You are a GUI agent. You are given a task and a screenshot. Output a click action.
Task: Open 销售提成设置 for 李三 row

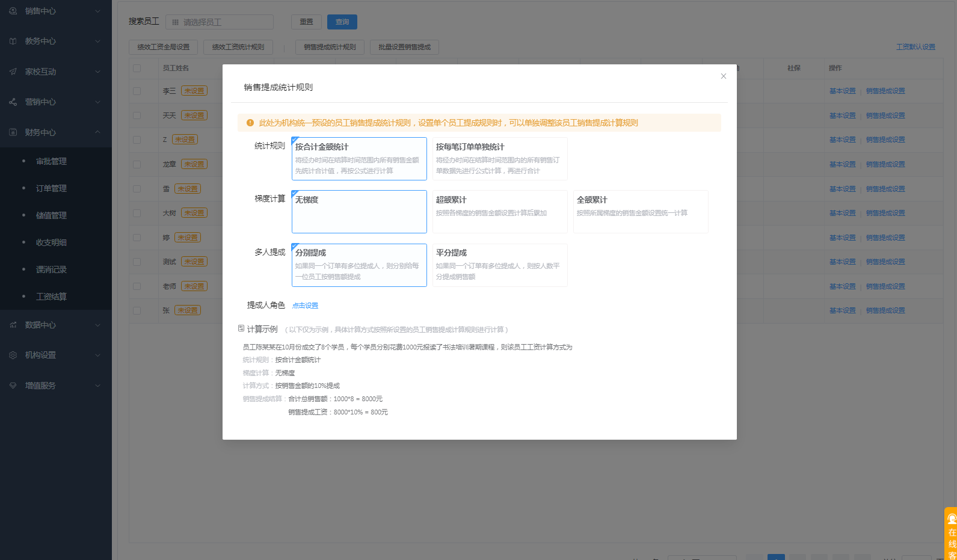point(885,91)
